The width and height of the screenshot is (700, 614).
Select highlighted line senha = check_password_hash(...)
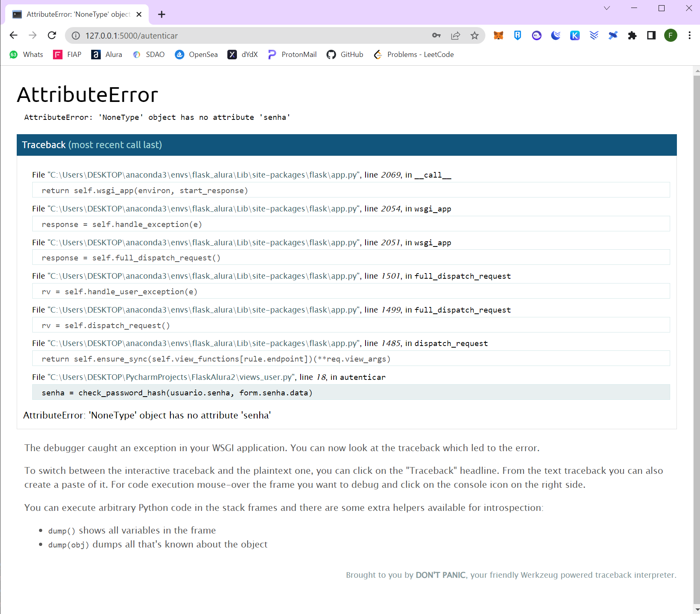point(351,393)
